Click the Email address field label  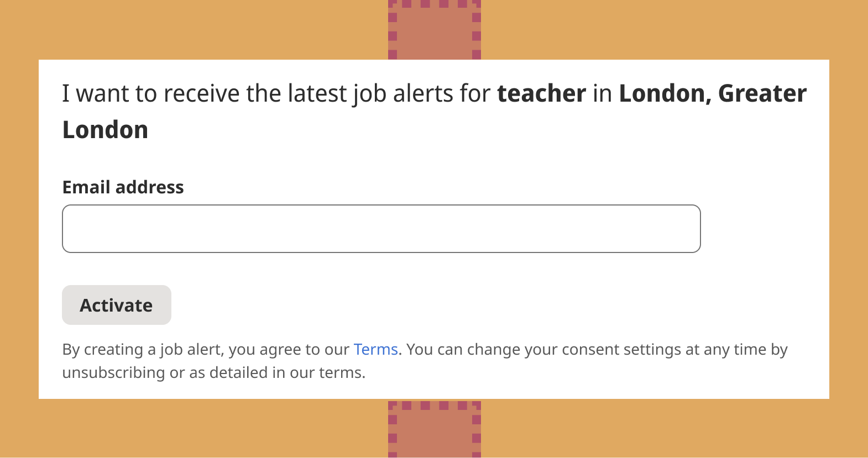coord(123,187)
